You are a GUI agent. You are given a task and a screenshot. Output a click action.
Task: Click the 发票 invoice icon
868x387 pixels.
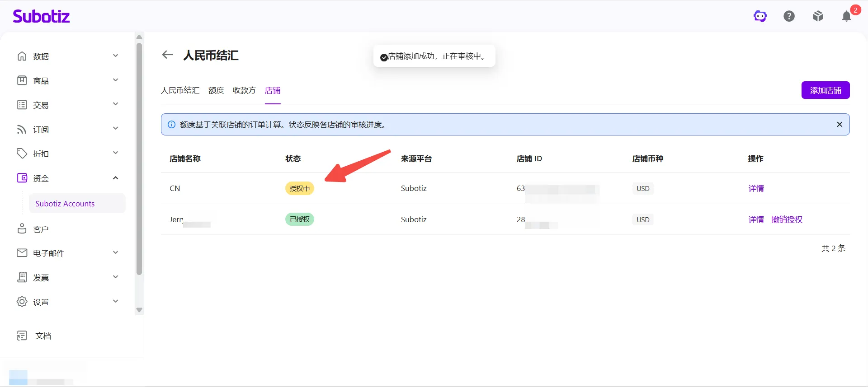pyautogui.click(x=22, y=277)
